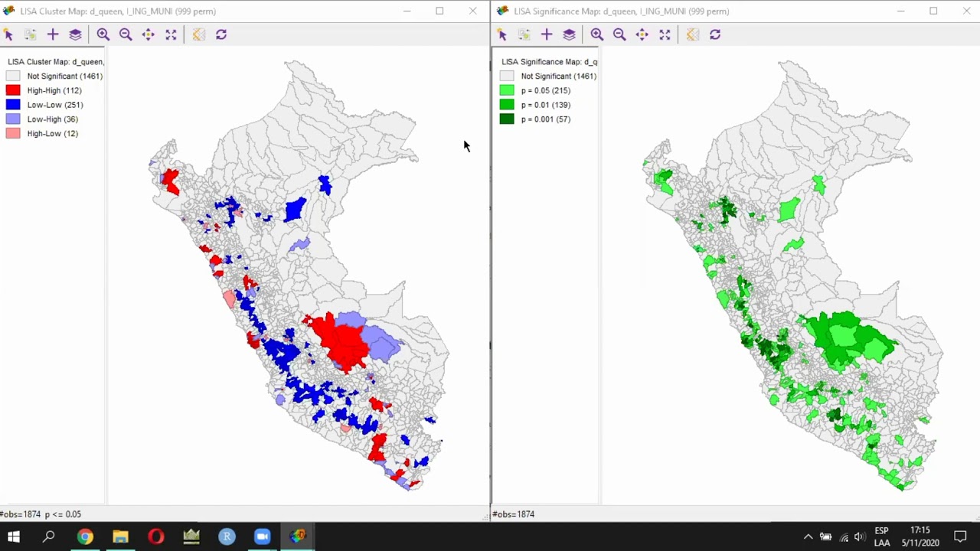Click GeoDa icon in the taskbar

[298, 536]
